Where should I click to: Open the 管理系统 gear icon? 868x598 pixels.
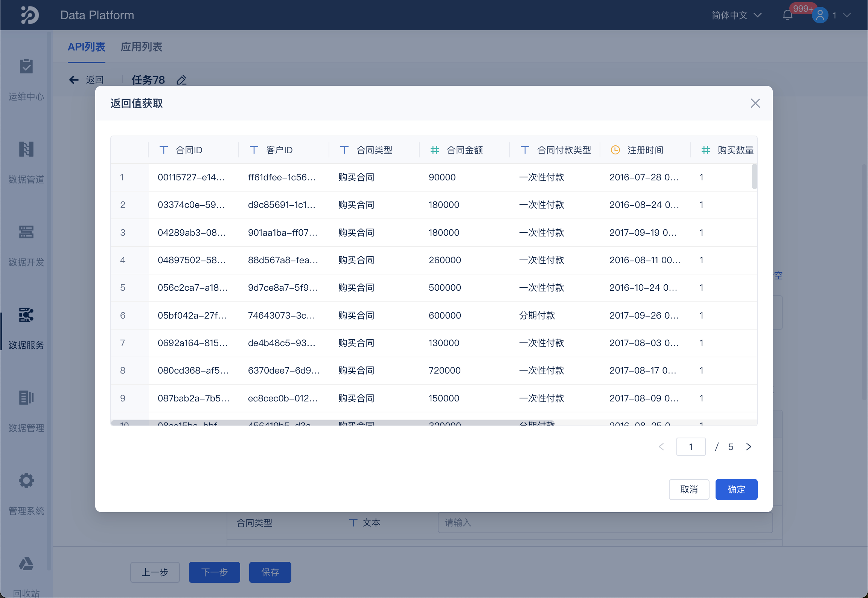pyautogui.click(x=26, y=481)
